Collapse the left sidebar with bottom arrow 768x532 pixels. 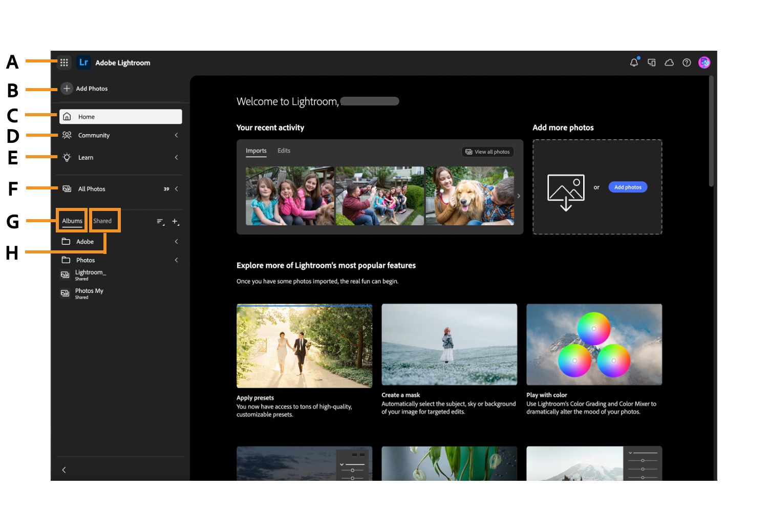pyautogui.click(x=64, y=470)
